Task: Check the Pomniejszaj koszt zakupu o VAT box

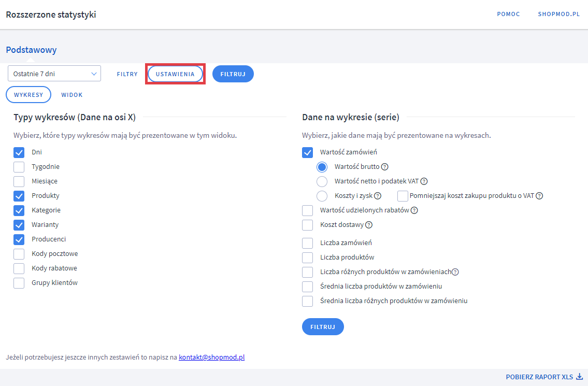Action: [403, 196]
